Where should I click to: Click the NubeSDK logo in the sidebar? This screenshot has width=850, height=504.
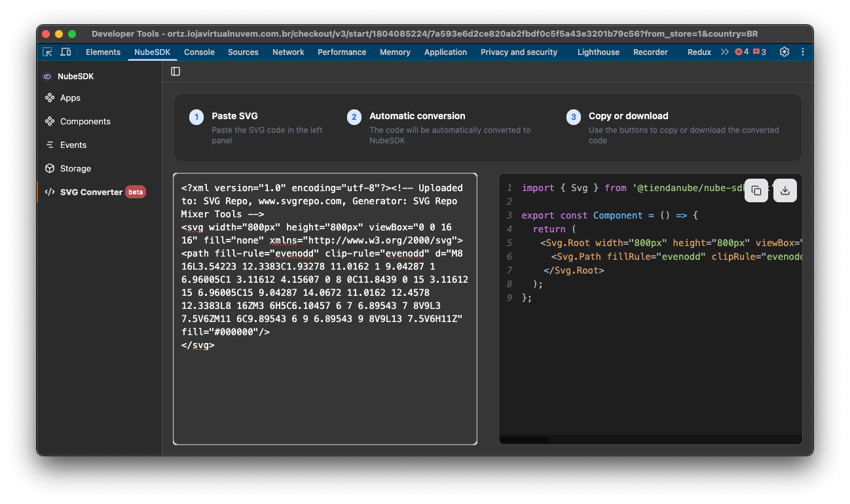pos(47,76)
